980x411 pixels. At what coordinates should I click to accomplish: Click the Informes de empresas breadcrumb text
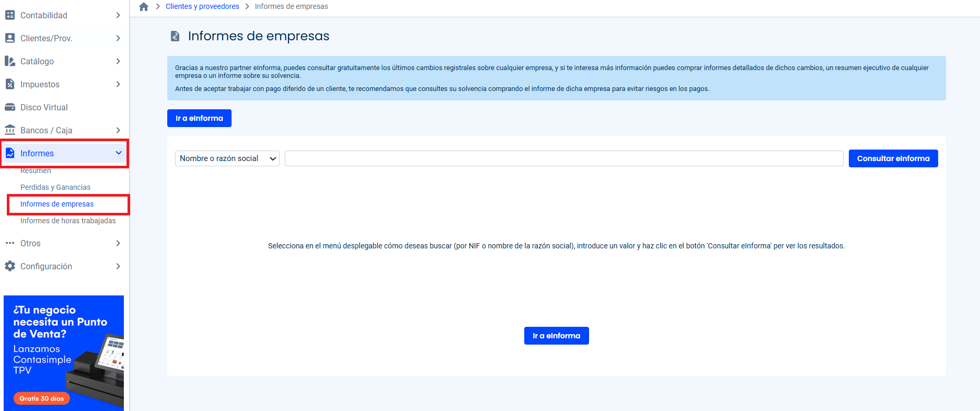pyautogui.click(x=292, y=6)
